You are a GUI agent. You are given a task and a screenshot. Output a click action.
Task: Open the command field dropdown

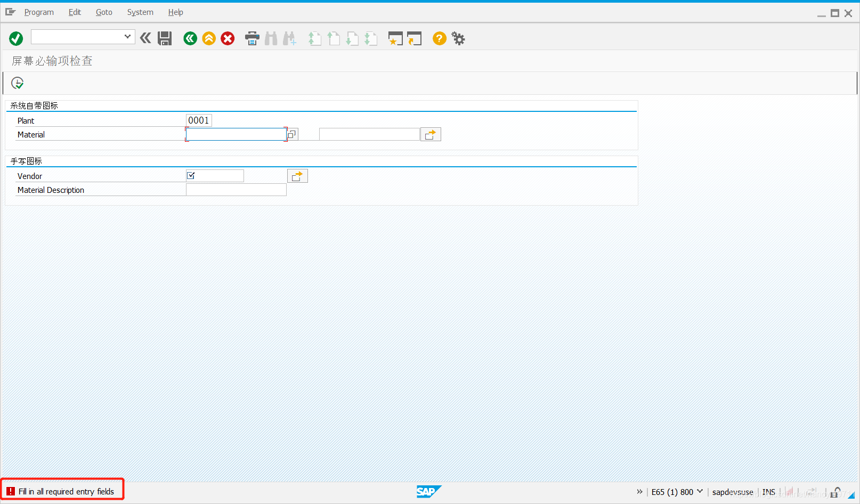click(x=127, y=37)
